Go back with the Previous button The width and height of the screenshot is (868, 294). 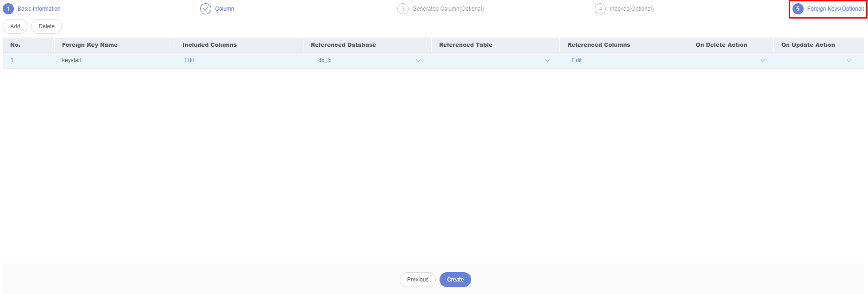[418, 280]
